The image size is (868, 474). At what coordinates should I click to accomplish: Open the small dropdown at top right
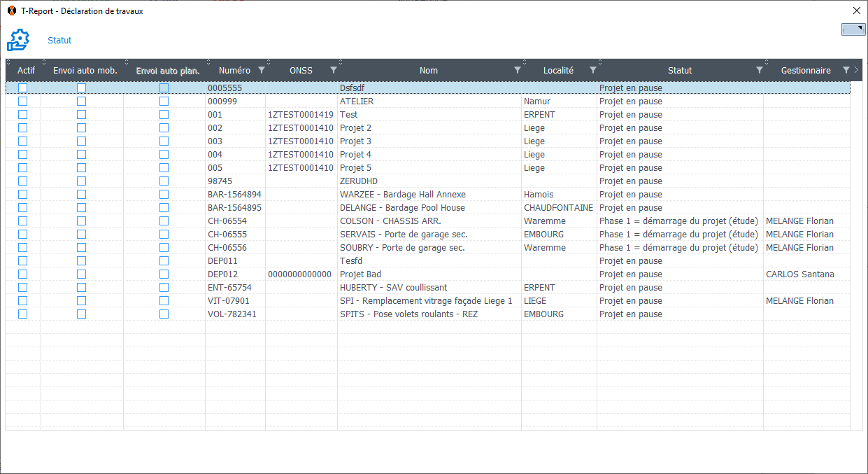click(853, 29)
